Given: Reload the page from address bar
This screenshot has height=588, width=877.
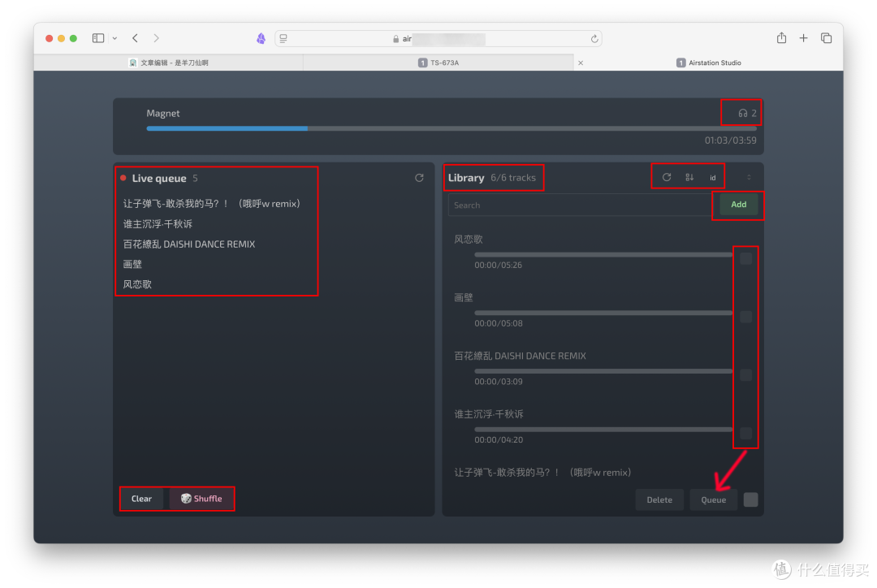Looking at the screenshot, I should [x=594, y=39].
